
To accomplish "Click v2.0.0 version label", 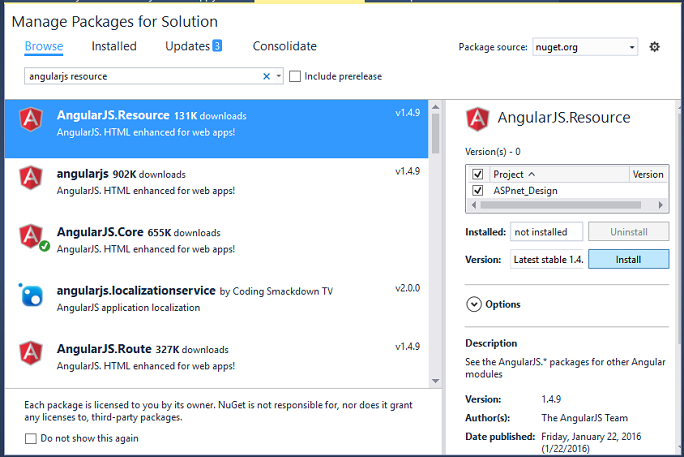I will [407, 288].
